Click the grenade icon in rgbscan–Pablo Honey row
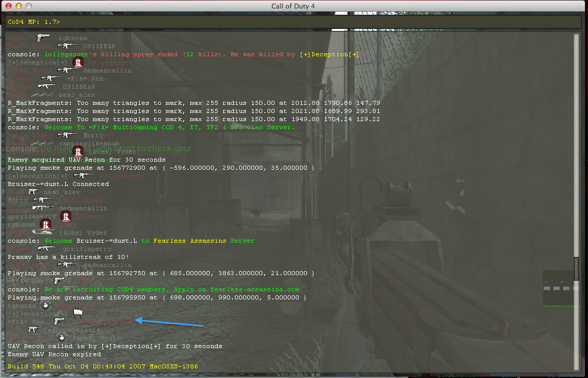The height and width of the screenshot is (378, 588). click(x=46, y=306)
